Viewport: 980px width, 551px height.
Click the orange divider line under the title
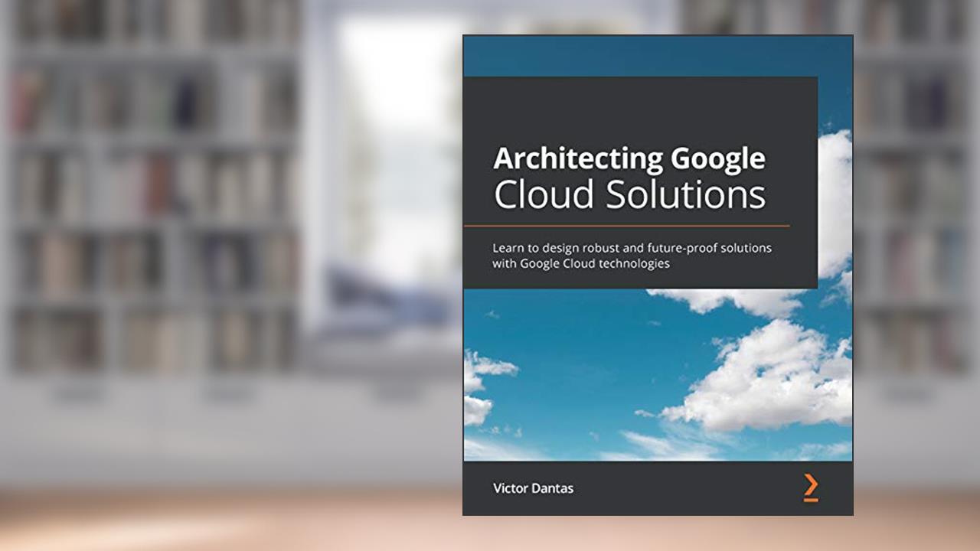click(626, 226)
